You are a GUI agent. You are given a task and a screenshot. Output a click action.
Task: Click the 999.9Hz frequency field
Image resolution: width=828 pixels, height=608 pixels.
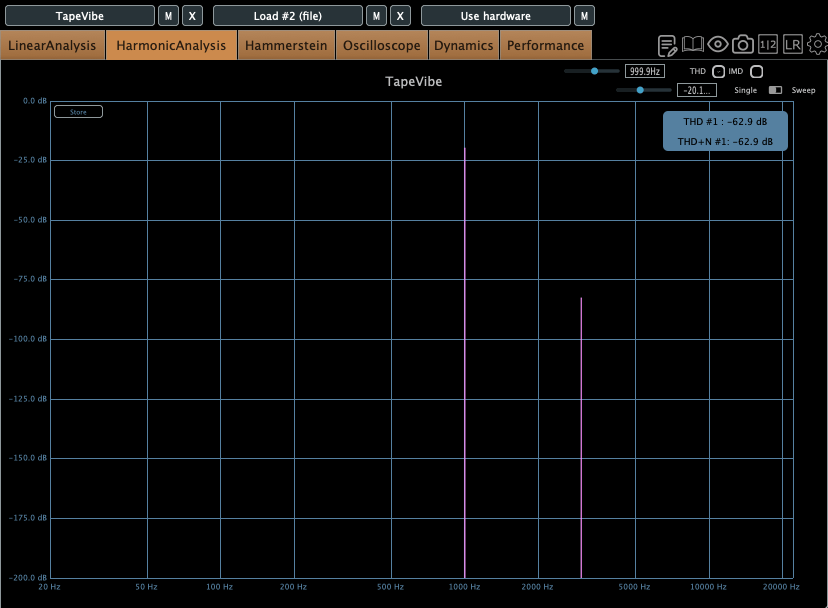[644, 71]
